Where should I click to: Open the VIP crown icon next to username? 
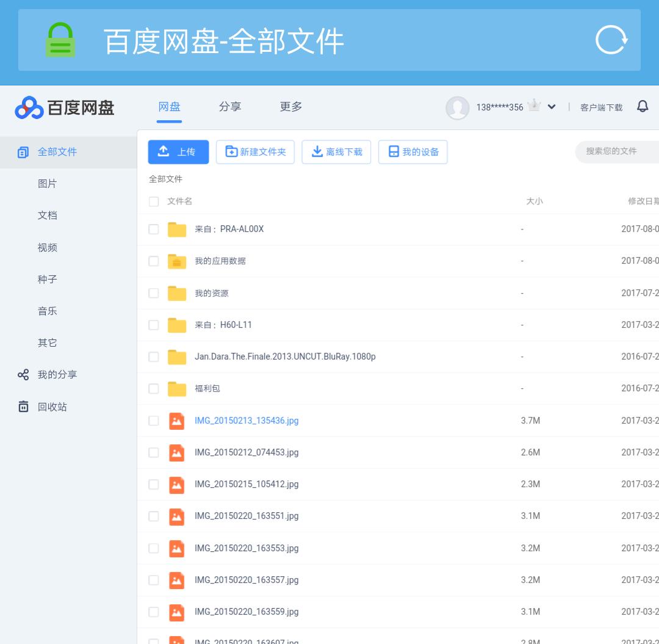[534, 104]
